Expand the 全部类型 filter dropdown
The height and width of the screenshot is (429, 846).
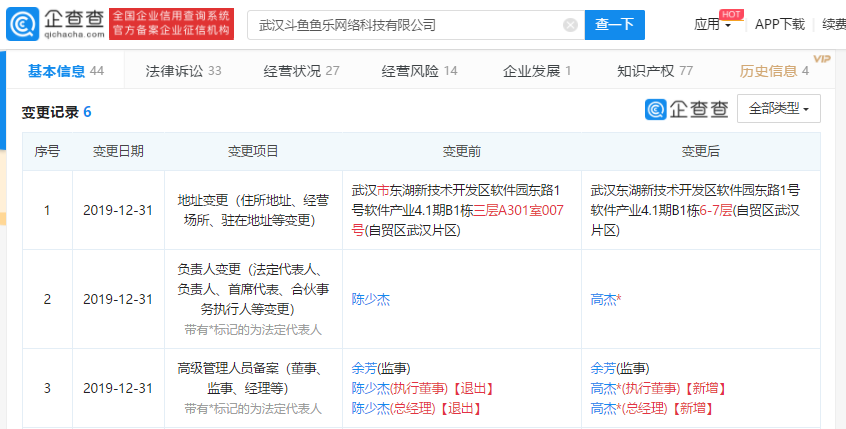pyautogui.click(x=778, y=108)
